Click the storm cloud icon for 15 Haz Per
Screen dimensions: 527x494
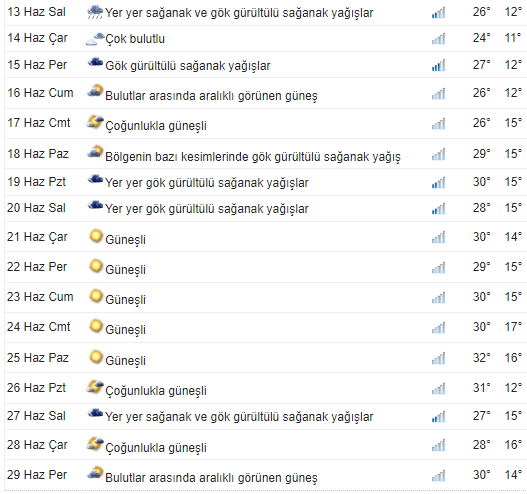pos(95,63)
